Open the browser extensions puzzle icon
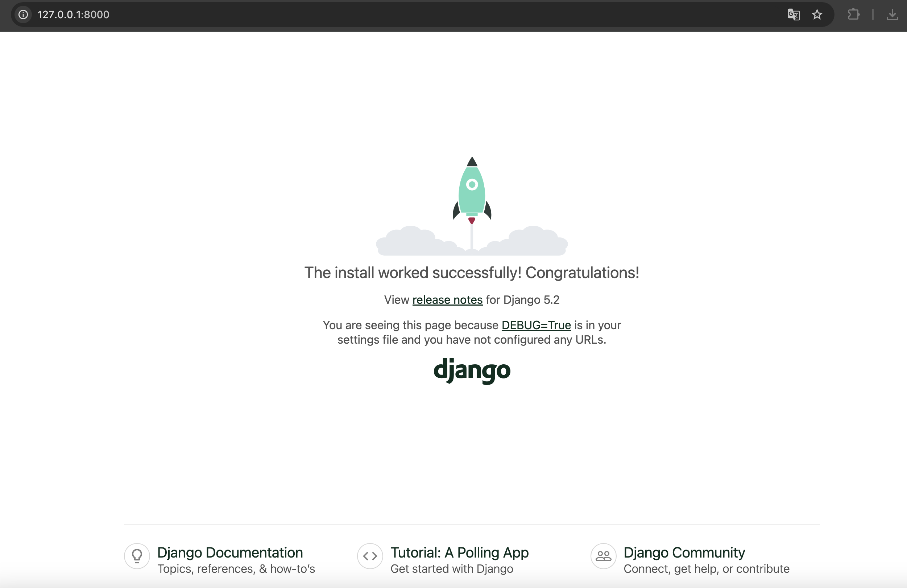Screen dimensions: 907x588 [853, 15]
